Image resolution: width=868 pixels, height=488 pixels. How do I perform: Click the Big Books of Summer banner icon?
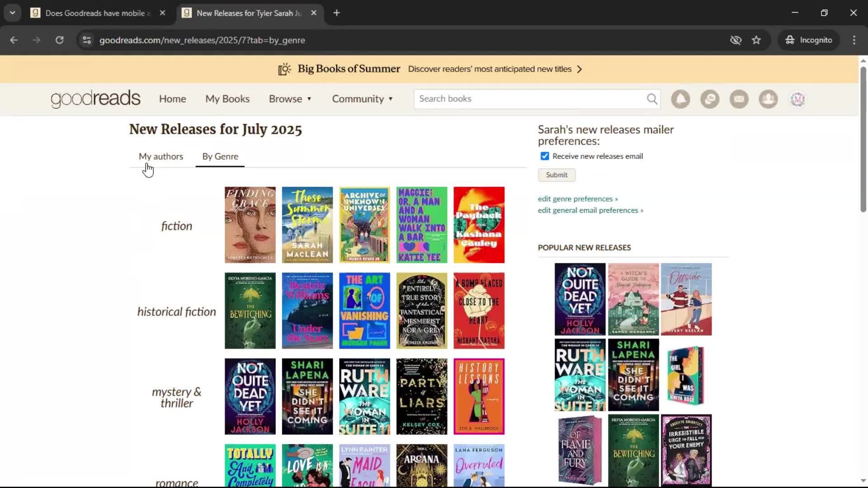pyautogui.click(x=284, y=69)
